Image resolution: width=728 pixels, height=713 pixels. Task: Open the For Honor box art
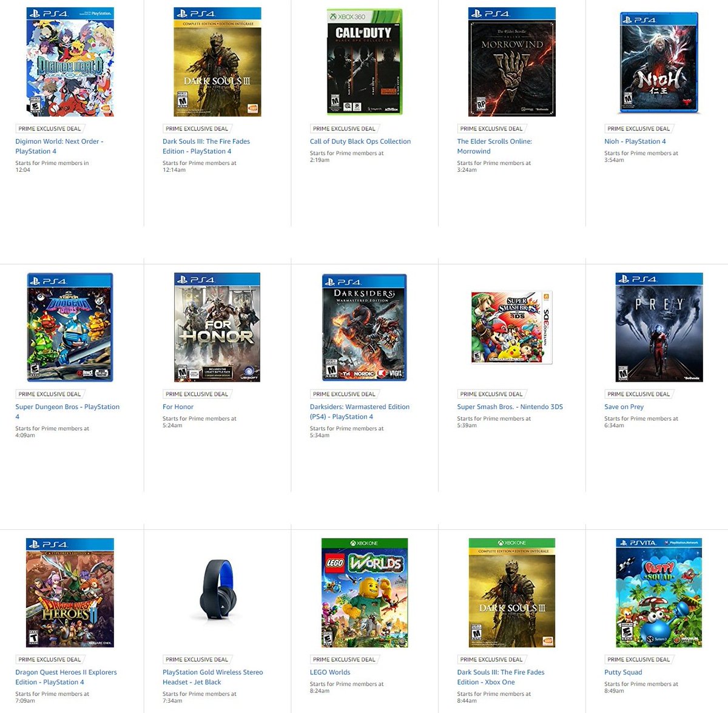tap(217, 327)
